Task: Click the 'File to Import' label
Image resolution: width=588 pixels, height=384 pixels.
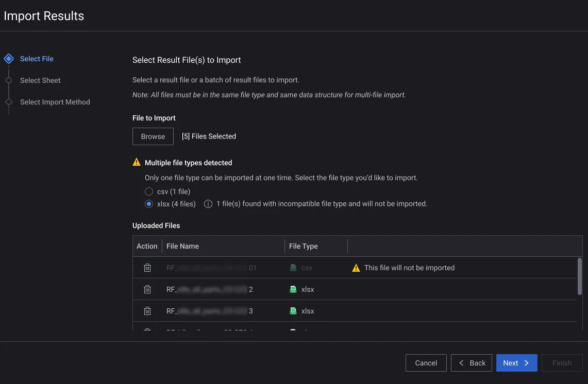Action: tap(154, 118)
